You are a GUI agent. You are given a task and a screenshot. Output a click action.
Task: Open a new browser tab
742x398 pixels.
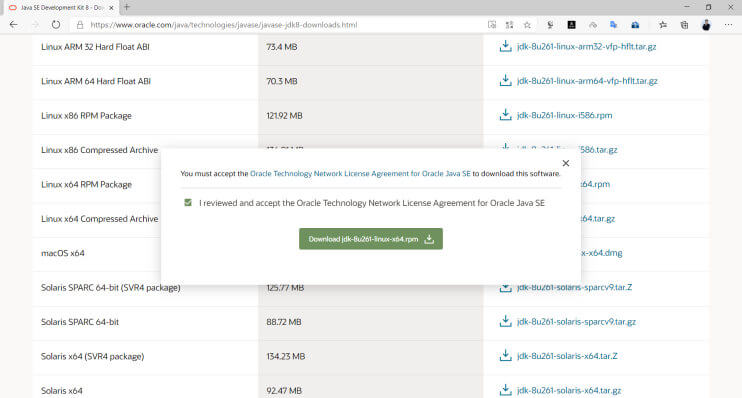[126, 7]
